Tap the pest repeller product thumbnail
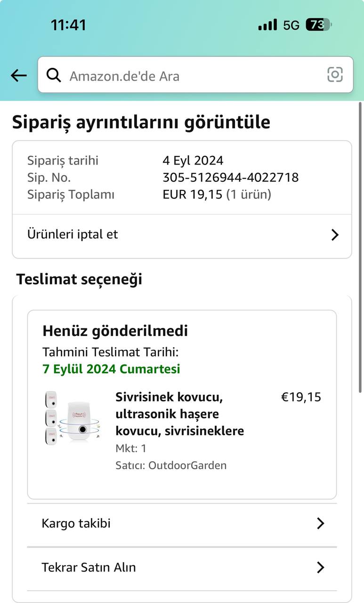 72,417
